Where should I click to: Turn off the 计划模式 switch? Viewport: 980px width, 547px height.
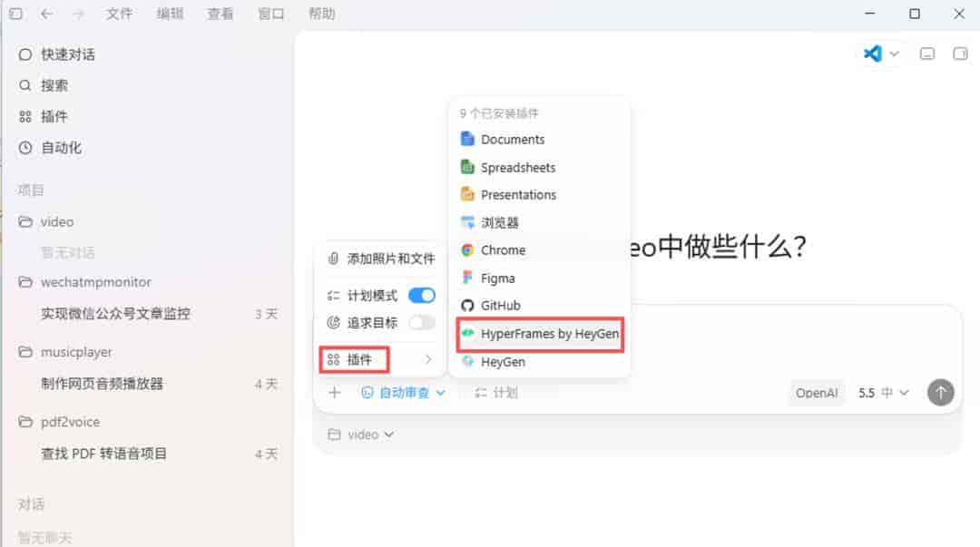coord(422,295)
